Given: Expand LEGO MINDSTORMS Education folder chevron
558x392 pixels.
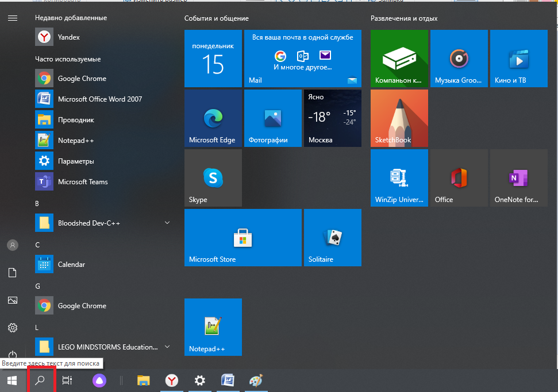Looking at the screenshot, I should (167, 347).
